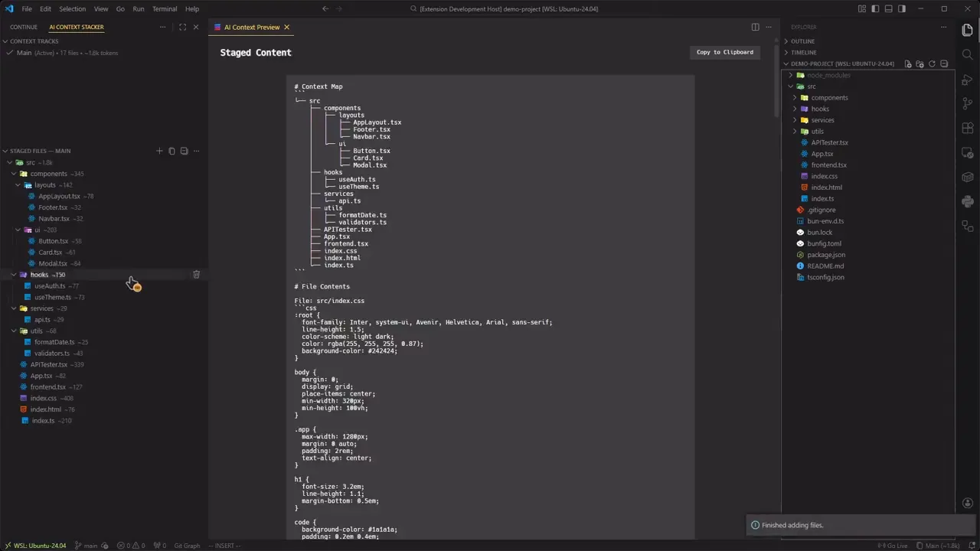This screenshot has width=980, height=551.
Task: Click collapse-all icon in Staged Files header
Action: tap(184, 151)
